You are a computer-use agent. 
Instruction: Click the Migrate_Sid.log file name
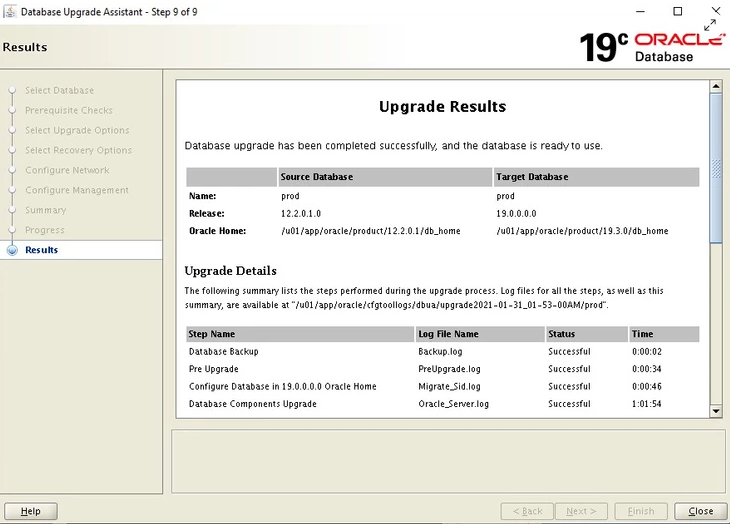pos(449,386)
